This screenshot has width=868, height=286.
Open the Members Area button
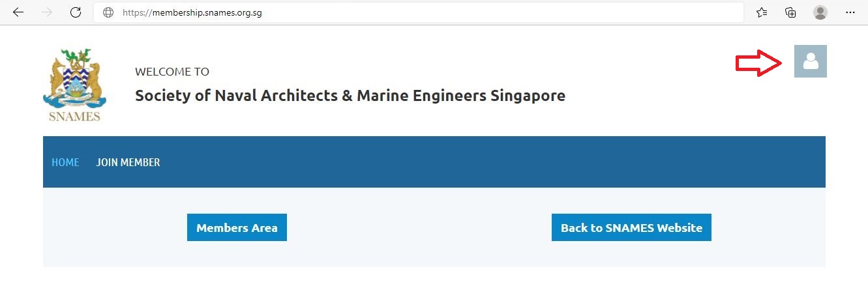click(237, 227)
